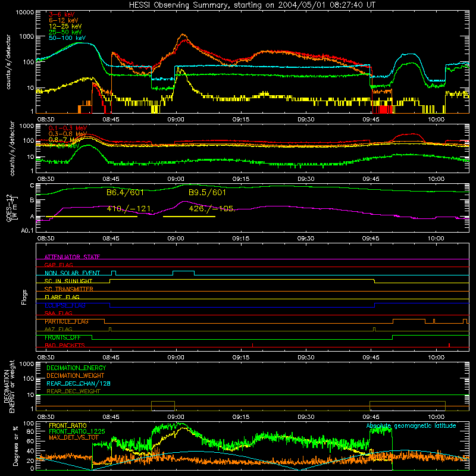Click the DECIMATION_ENERGY legend label
476x476 pixels.
(x=76, y=368)
